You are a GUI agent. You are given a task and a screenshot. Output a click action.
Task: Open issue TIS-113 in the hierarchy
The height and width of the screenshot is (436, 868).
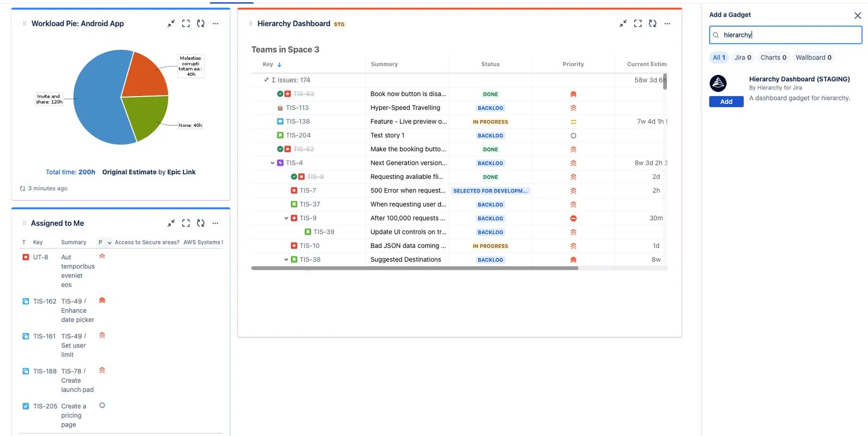point(297,108)
